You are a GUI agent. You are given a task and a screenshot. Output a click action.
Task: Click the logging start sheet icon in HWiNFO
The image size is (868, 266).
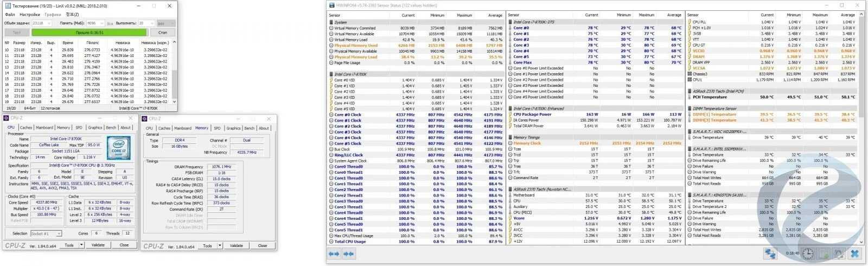(824, 254)
